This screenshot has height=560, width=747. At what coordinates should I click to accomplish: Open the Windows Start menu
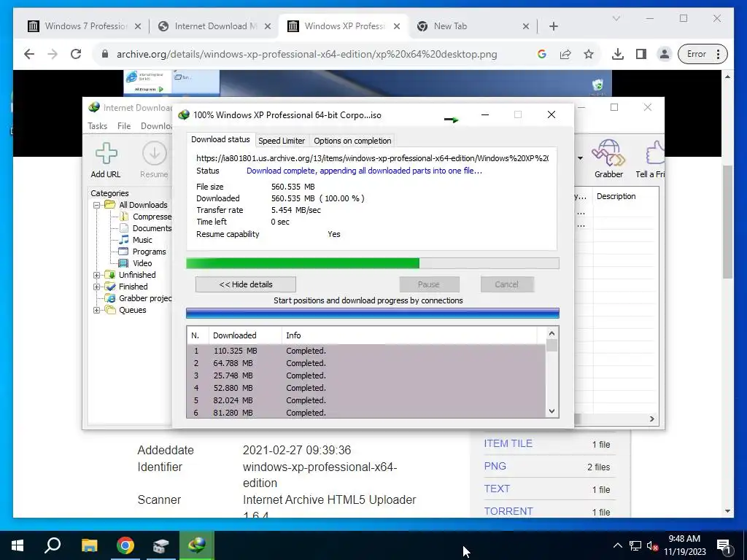tap(18, 545)
